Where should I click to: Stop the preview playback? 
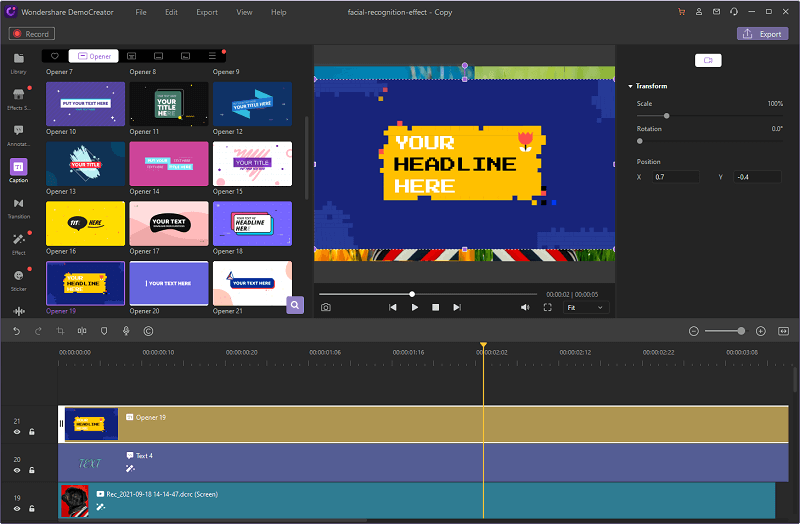[435, 307]
